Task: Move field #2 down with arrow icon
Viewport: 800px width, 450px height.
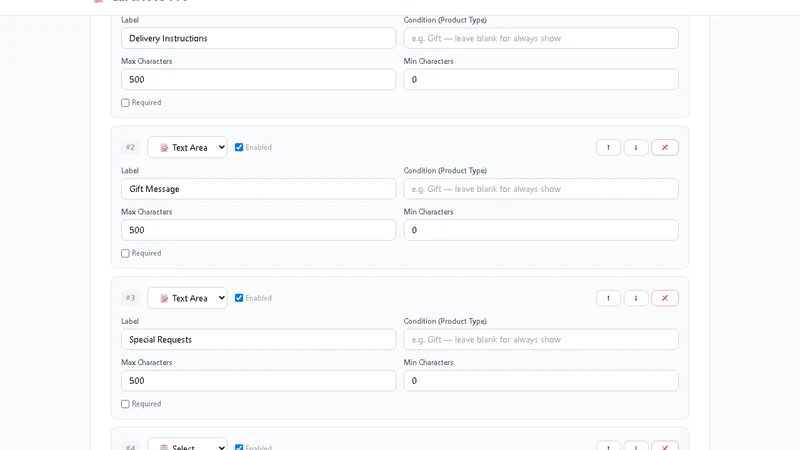Action: point(636,147)
